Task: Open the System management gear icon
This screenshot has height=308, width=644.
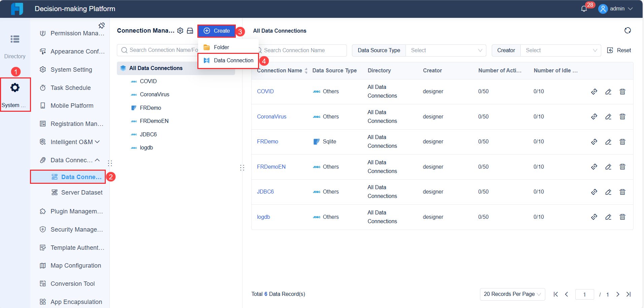Action: [x=15, y=88]
